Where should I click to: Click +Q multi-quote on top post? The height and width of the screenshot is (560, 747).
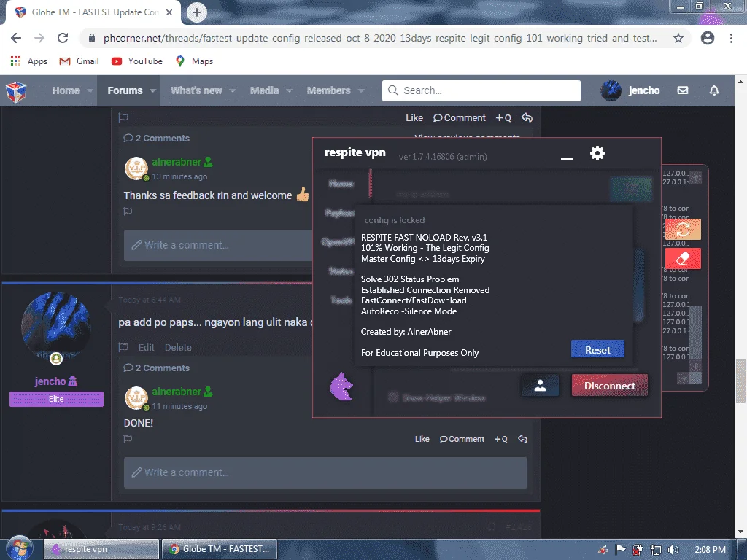pyautogui.click(x=503, y=117)
